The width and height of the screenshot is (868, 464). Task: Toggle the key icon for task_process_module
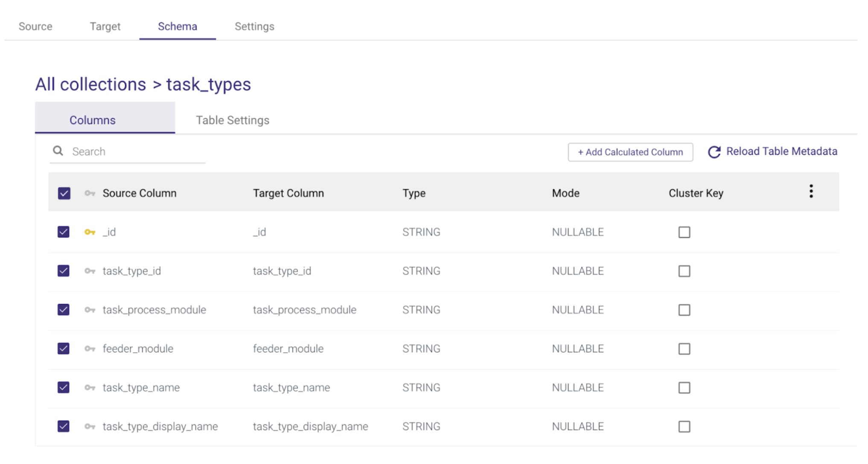point(90,310)
